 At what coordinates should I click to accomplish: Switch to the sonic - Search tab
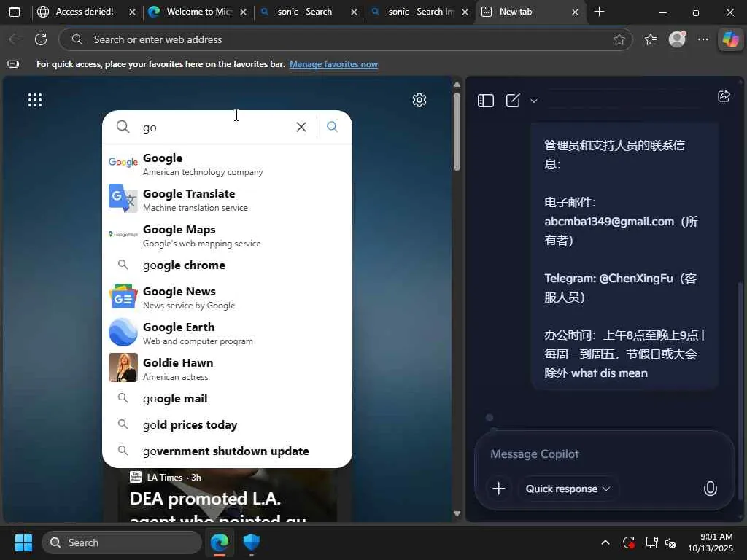coord(309,12)
